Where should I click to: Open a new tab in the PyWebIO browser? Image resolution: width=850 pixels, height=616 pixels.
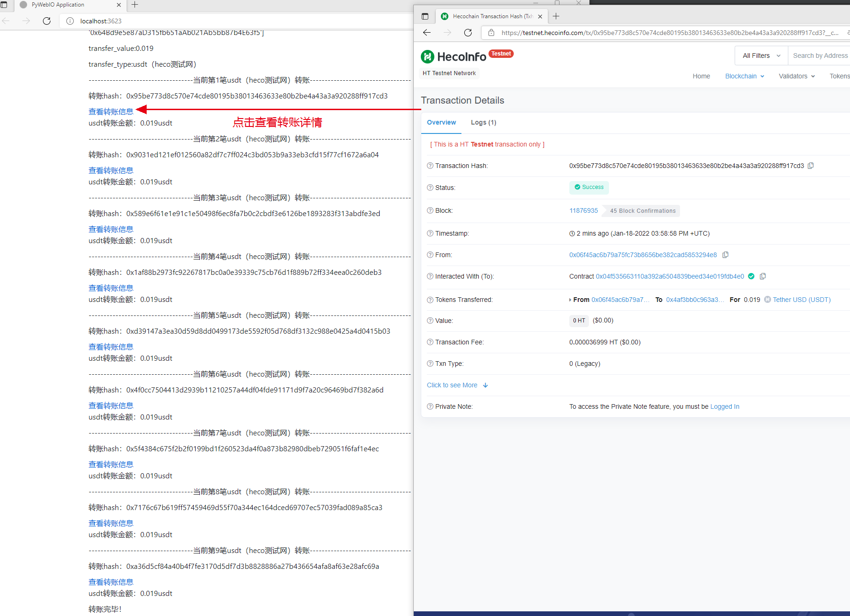135,5
